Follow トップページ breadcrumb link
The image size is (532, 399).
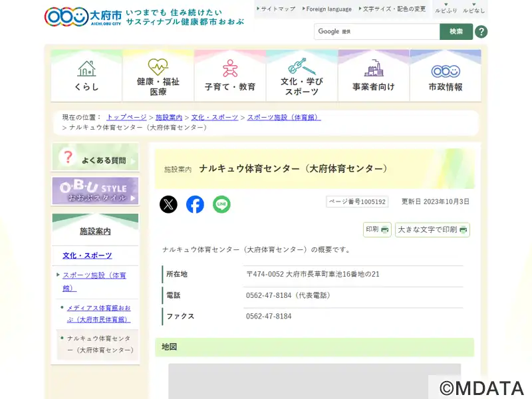pos(126,117)
